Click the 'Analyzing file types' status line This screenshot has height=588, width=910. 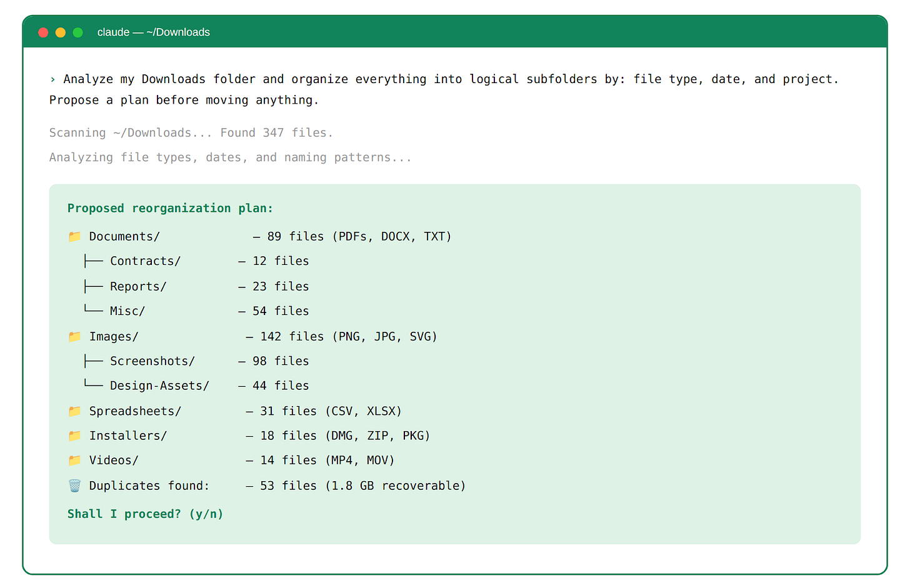coord(230,157)
